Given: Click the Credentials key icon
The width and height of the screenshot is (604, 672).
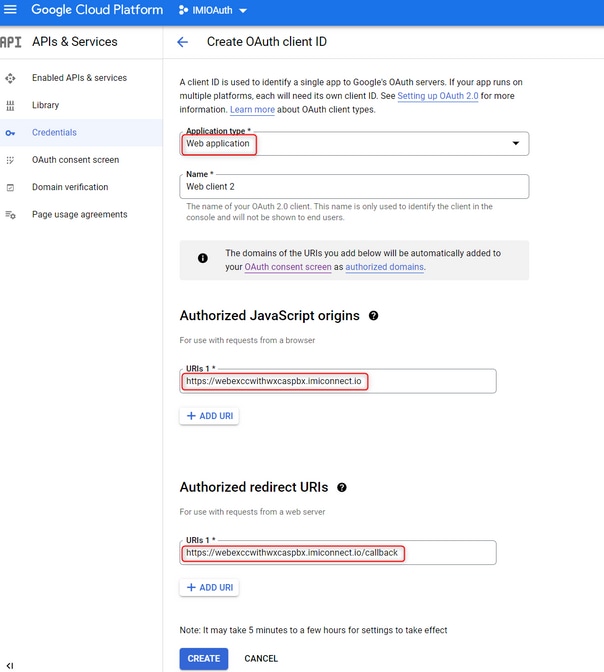Looking at the screenshot, I should [10, 133].
